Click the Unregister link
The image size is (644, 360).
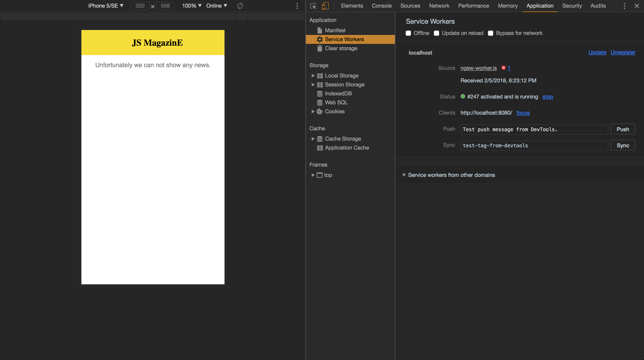coord(623,52)
